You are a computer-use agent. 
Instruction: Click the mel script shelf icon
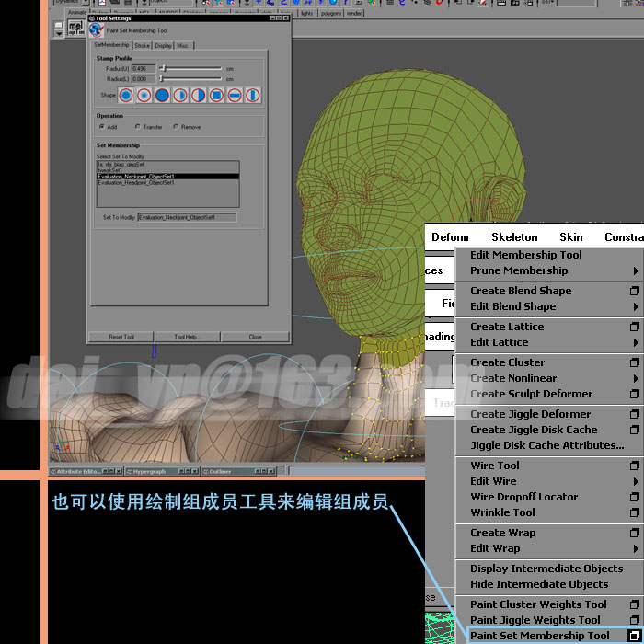pyautogui.click(x=75, y=28)
